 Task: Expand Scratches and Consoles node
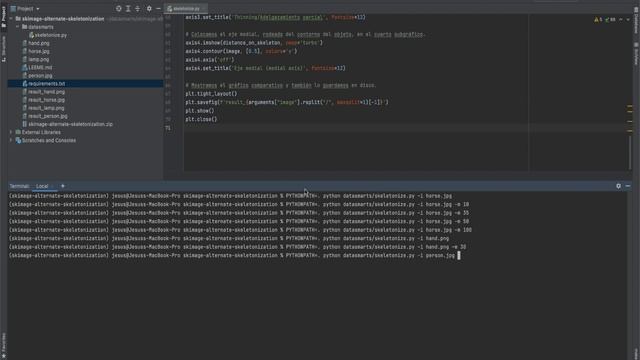(x=11, y=140)
